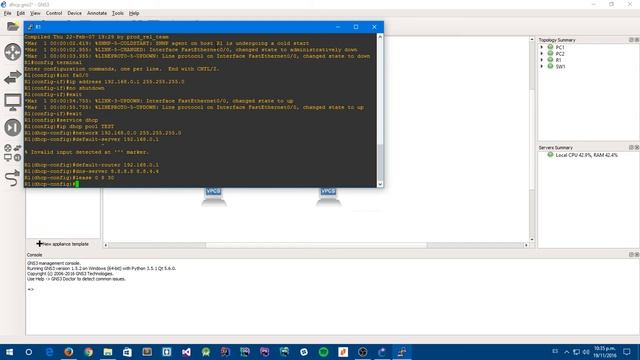The width and height of the screenshot is (640, 360).
Task: Open File Explorer from taskbar
Action: [x=108, y=352]
